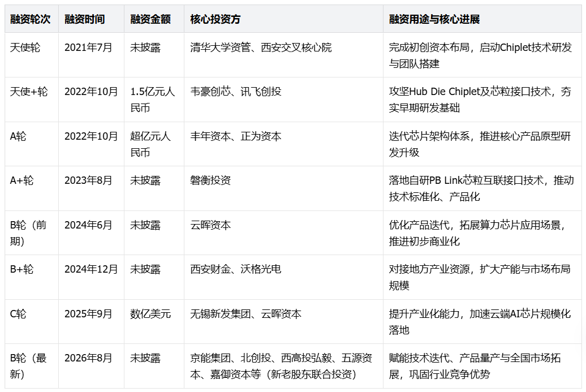Click the 云晖资本 cell in B轮前期 row
Viewport: 586px width, 392px height.
pos(283,233)
